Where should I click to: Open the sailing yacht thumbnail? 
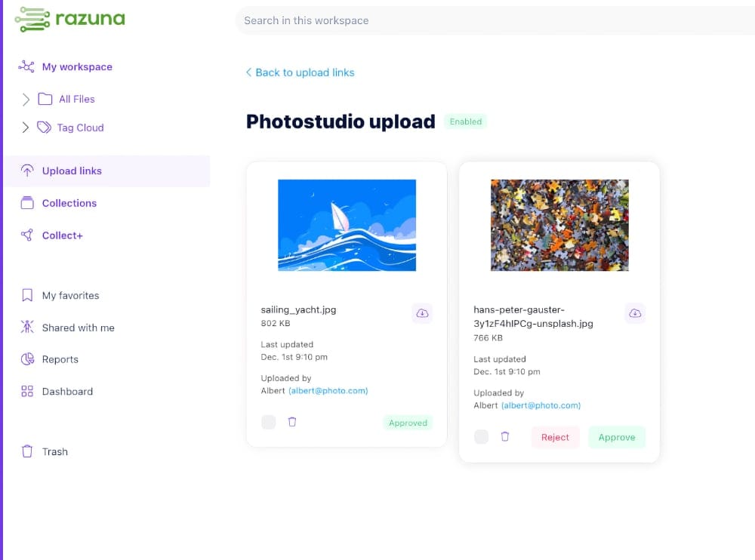(347, 225)
